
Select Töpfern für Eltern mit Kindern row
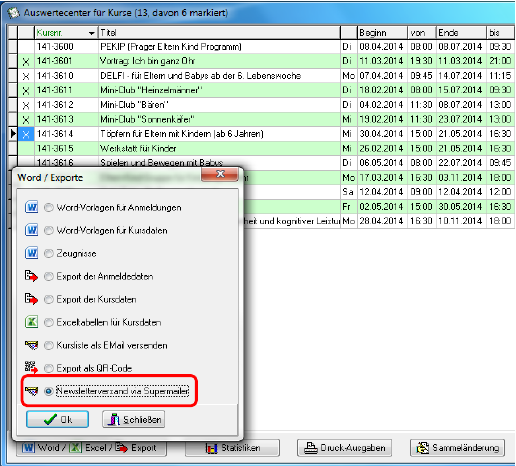pyautogui.click(x=261, y=134)
